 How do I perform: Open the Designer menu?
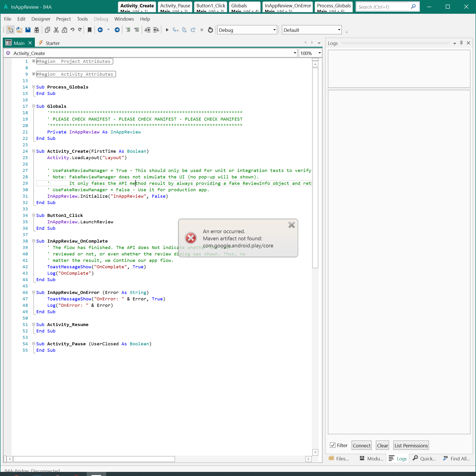(x=41, y=19)
